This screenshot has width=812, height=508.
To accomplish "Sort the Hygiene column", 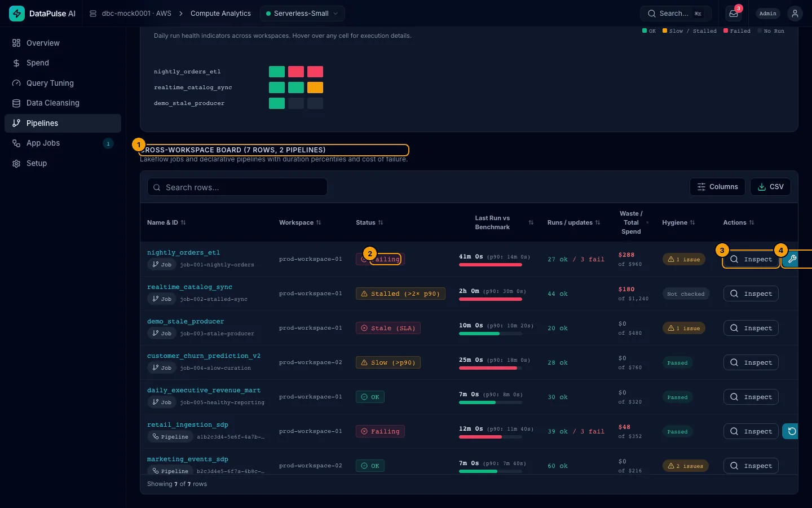I will pyautogui.click(x=692, y=222).
